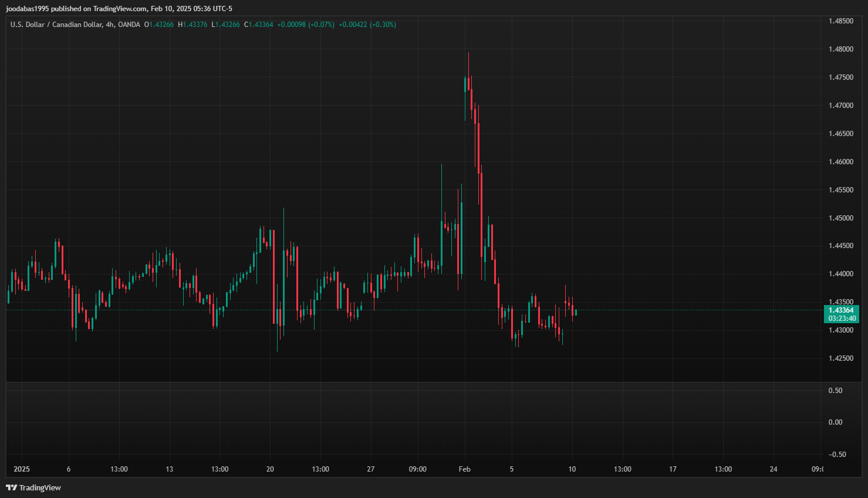Viewport: 868px width, 498px height.
Task: Click the +0.00422 (+0.30%) change value
Action: pyautogui.click(x=367, y=25)
